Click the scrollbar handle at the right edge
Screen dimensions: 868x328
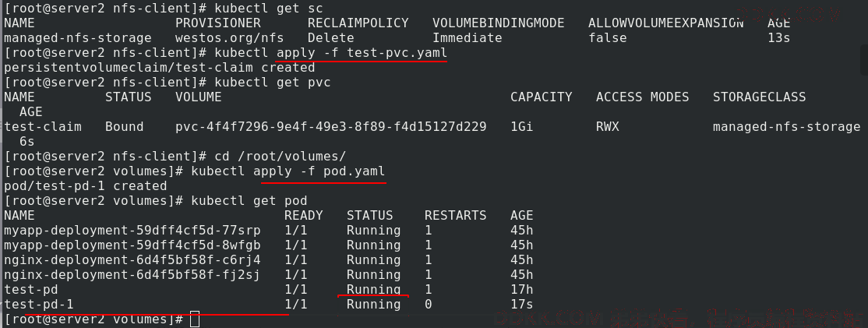(x=865, y=60)
